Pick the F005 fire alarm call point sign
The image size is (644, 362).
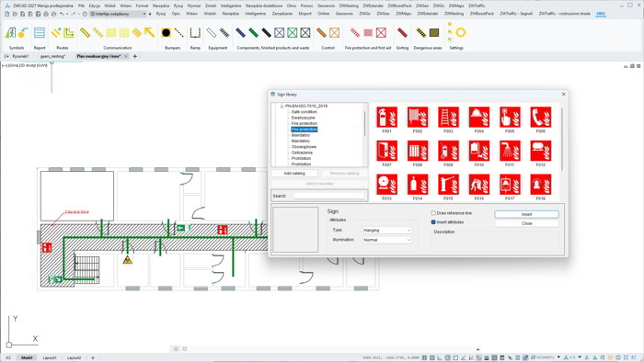click(x=510, y=118)
